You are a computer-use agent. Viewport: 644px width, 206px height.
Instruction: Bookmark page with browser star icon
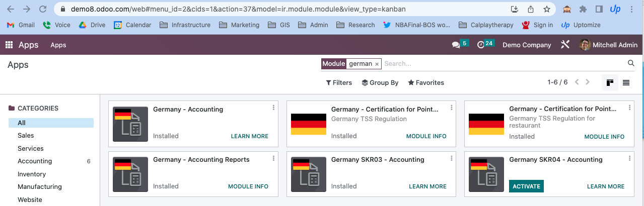tap(546, 9)
